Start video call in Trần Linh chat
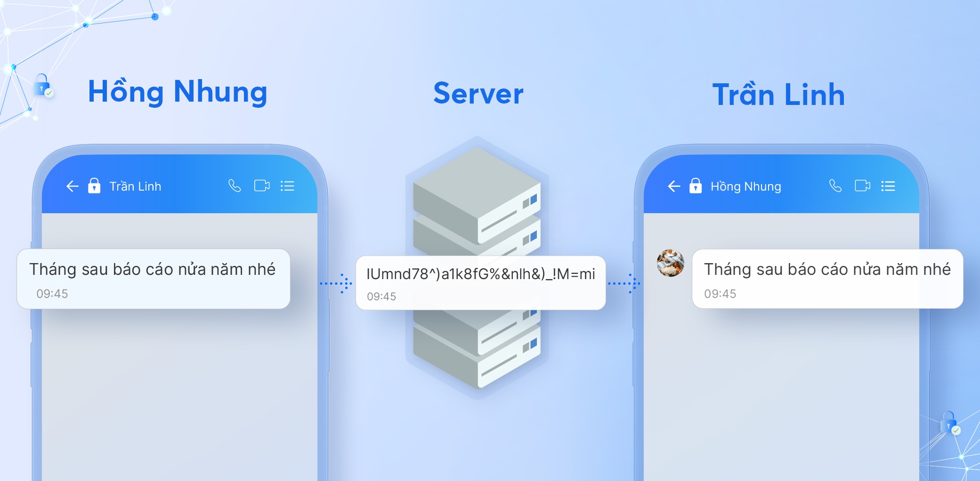Image resolution: width=980 pixels, height=481 pixels. click(x=262, y=186)
